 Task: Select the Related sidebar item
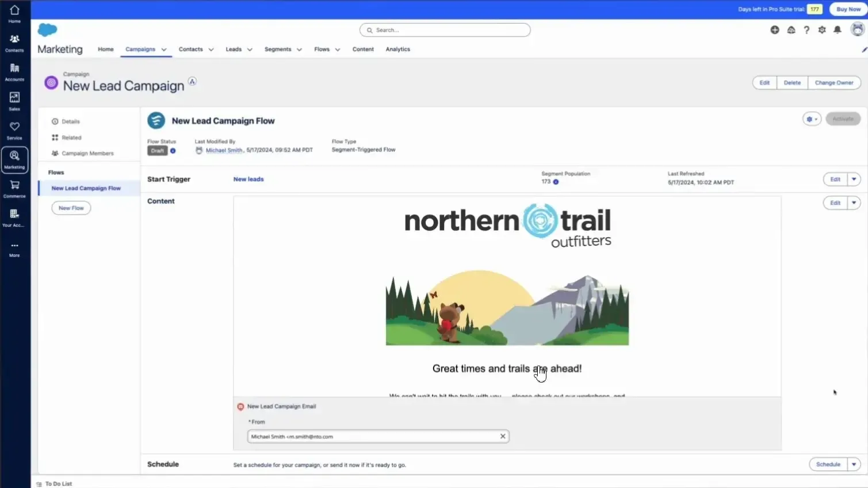pos(67,138)
